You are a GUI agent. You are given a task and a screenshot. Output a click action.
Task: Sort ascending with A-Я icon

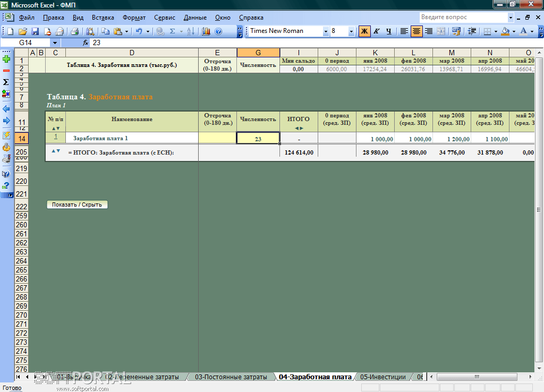191,31
